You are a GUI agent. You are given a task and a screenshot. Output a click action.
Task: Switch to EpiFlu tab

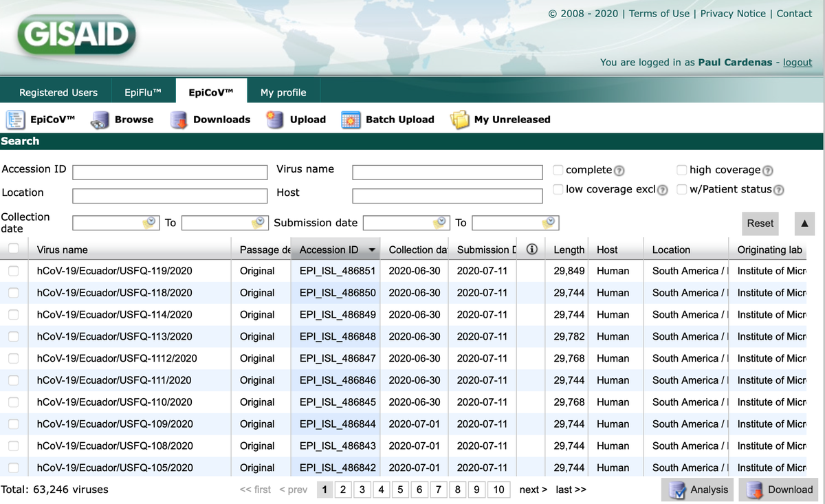pyautogui.click(x=143, y=92)
